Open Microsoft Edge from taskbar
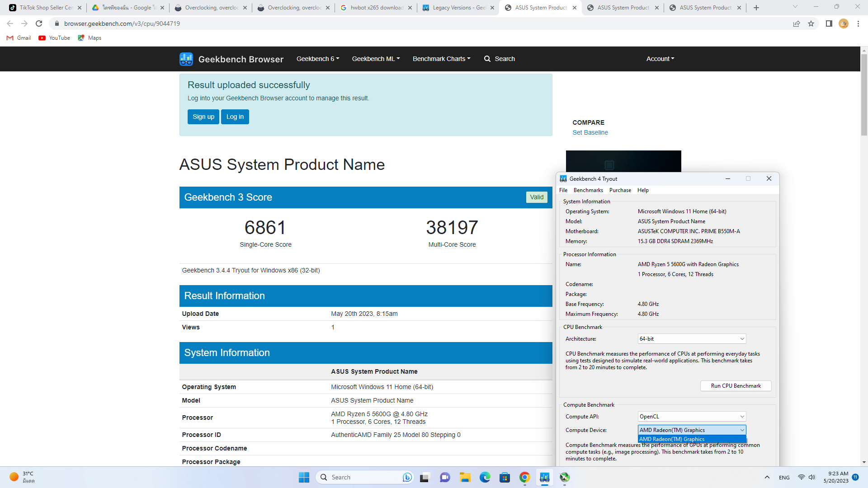Image resolution: width=868 pixels, height=488 pixels. 485,477
